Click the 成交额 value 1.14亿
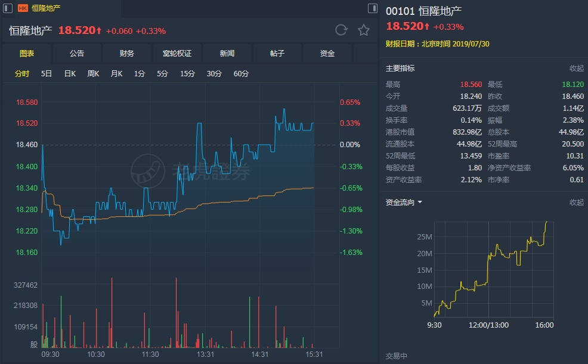 [x=573, y=108]
